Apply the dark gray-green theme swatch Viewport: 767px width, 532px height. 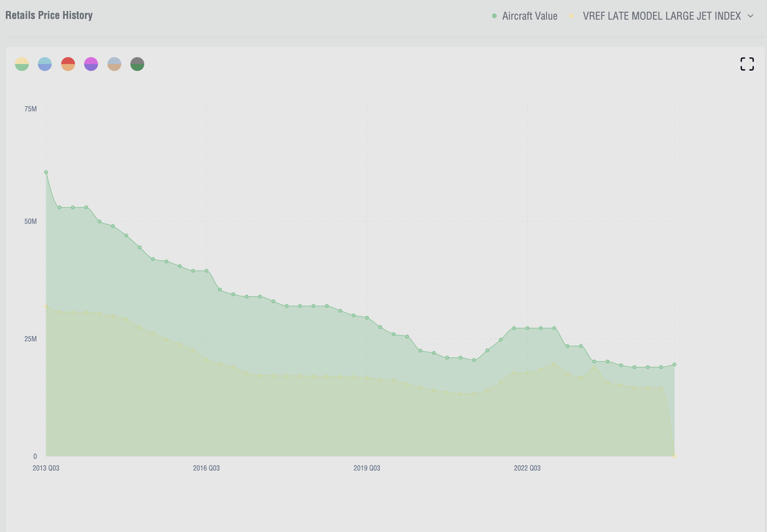(x=137, y=64)
